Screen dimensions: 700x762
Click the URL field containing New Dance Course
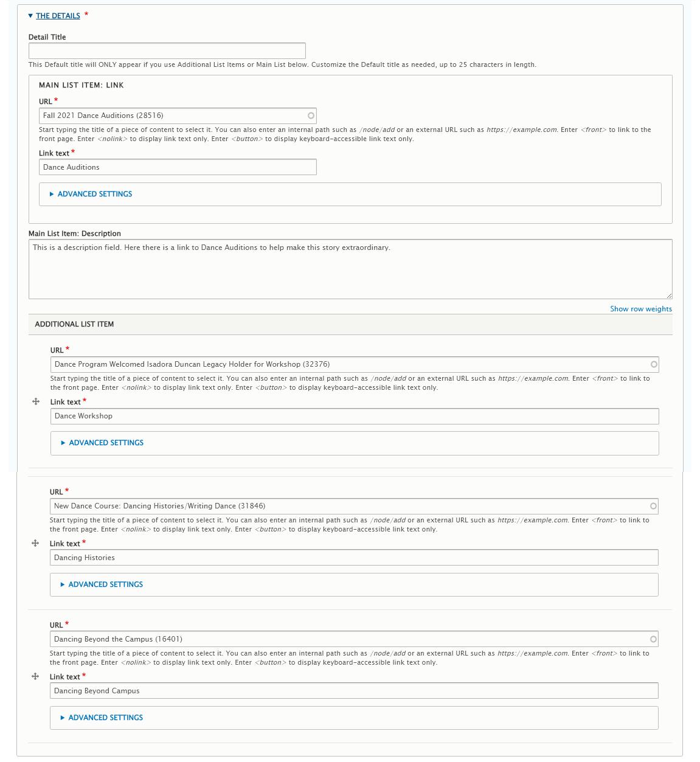pos(353,506)
